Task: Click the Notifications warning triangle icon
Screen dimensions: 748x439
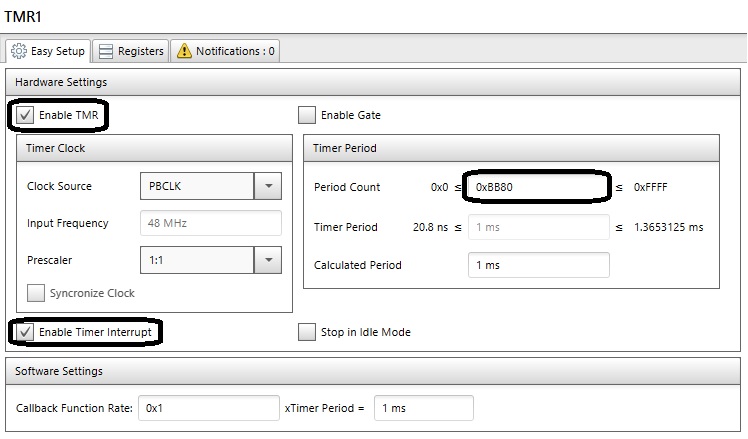Action: pyautogui.click(x=184, y=51)
